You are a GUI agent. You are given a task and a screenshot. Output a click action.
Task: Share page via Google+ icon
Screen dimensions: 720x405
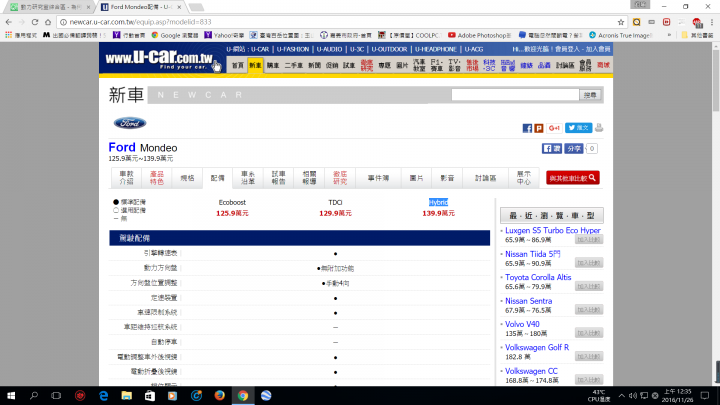click(x=554, y=128)
